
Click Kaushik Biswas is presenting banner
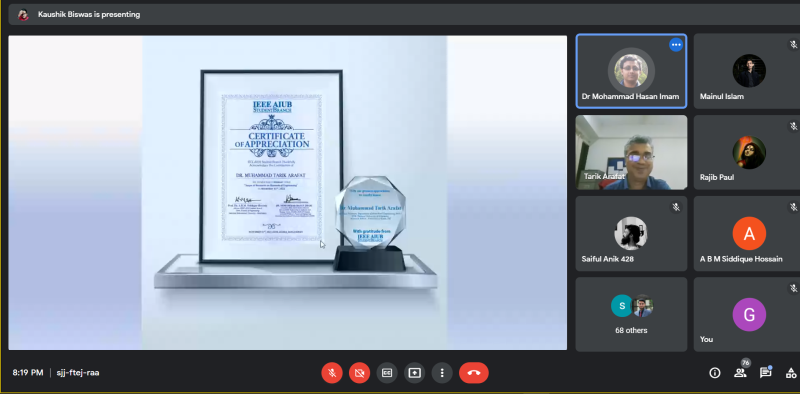pyautogui.click(x=89, y=14)
